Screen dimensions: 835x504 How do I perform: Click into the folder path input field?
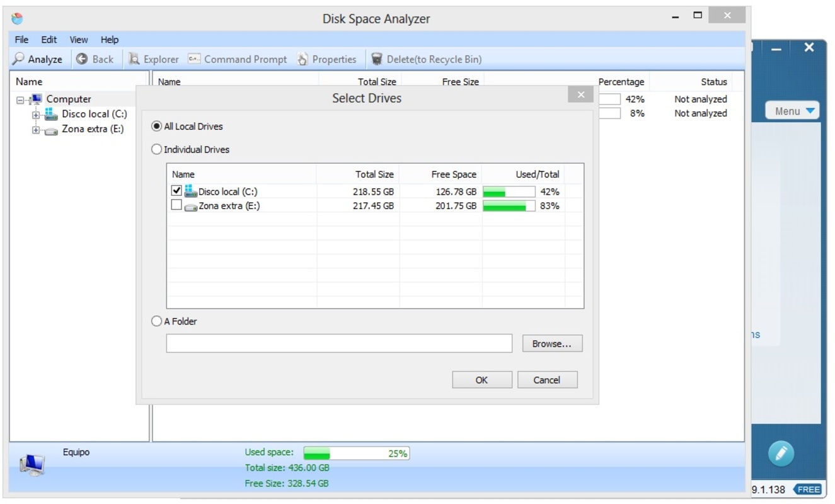[339, 343]
